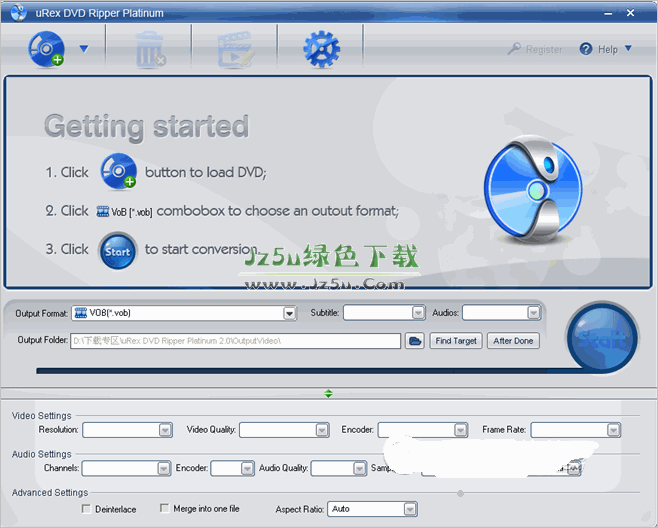Open the Frame Rate dropdown

click(576, 430)
